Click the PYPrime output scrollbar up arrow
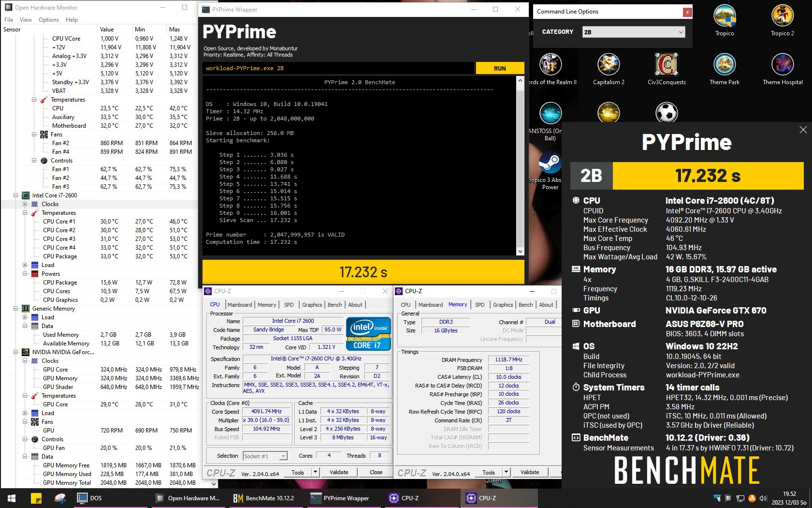The height and width of the screenshot is (508, 812). point(520,81)
